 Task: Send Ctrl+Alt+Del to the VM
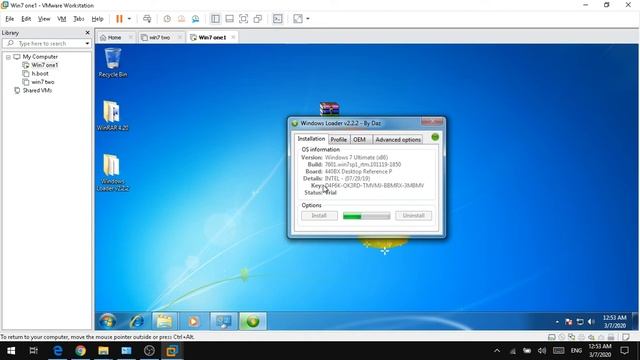(147, 19)
